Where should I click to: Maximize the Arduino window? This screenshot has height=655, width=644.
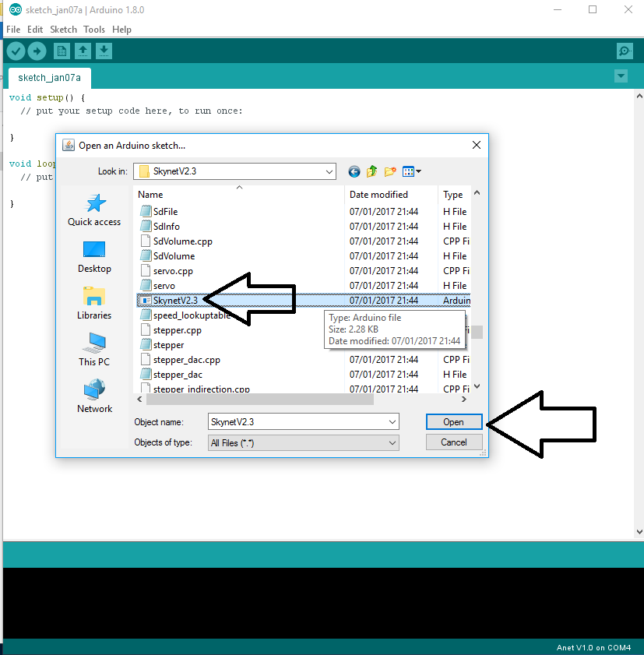pos(593,9)
